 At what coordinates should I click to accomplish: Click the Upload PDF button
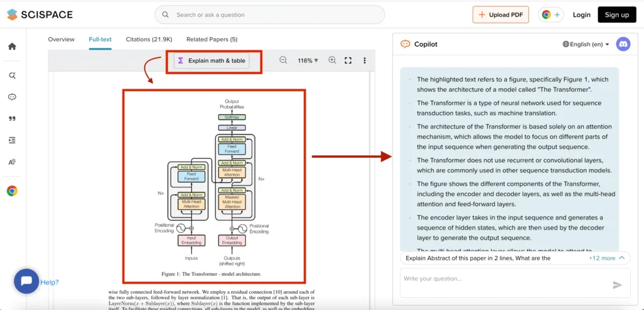[500, 14]
